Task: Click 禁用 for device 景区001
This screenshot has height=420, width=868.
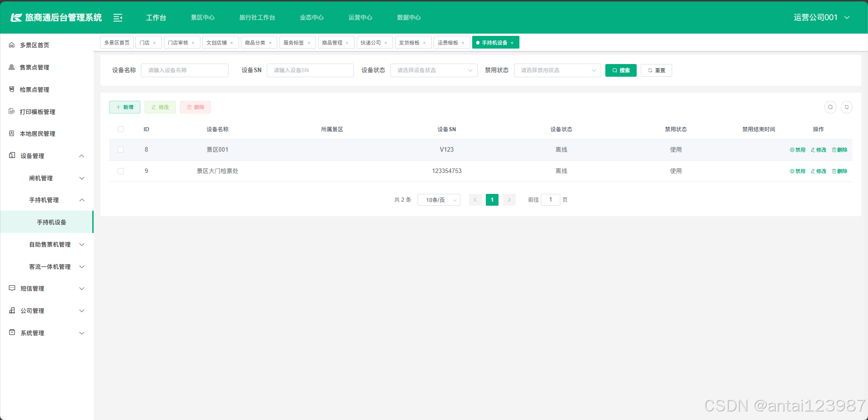Action: (x=798, y=150)
